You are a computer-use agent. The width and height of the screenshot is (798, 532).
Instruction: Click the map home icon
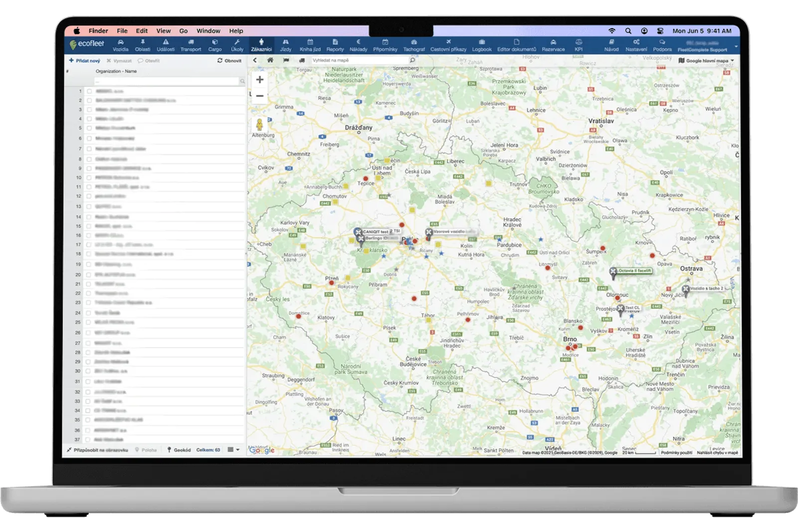pyautogui.click(x=270, y=60)
